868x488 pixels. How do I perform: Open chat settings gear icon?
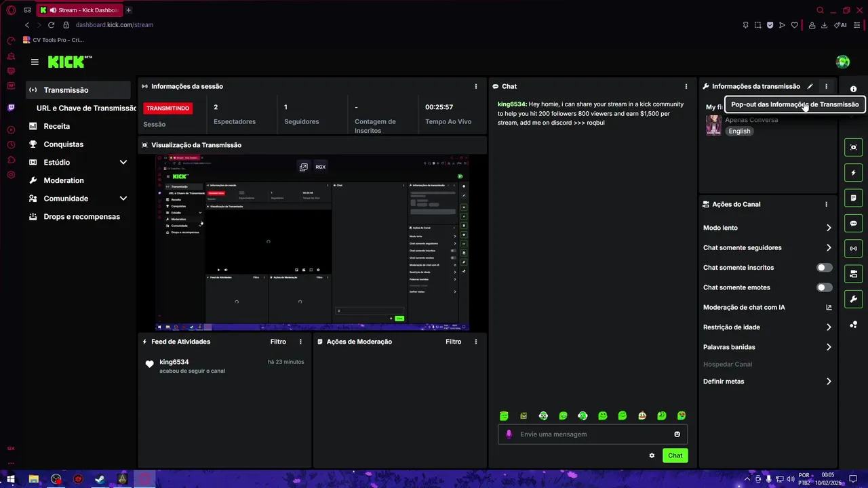click(x=652, y=455)
